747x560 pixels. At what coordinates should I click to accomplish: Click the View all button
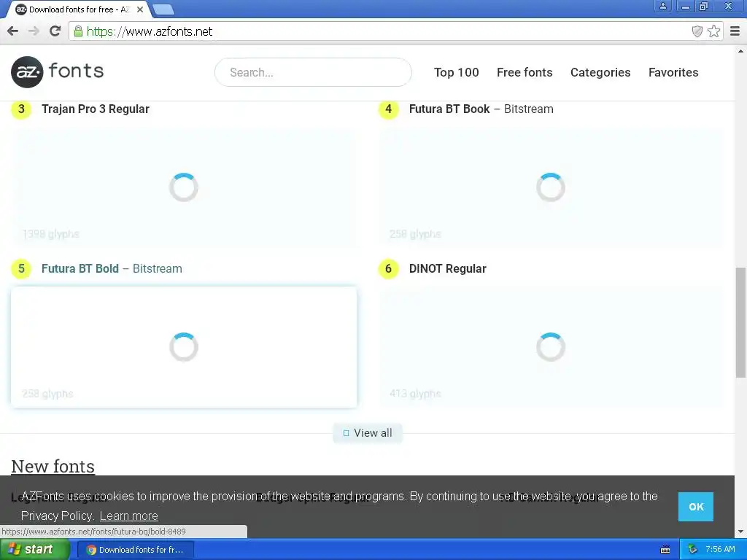[368, 433]
